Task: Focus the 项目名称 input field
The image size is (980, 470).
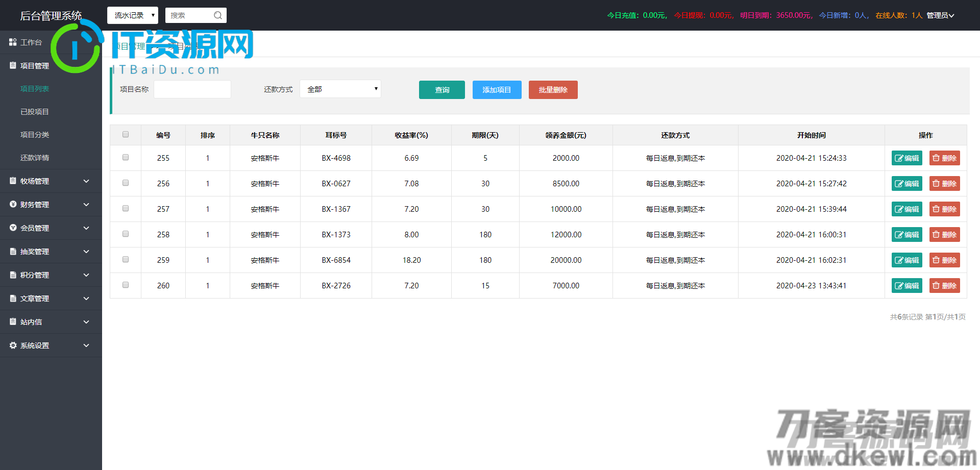Action: coord(192,89)
